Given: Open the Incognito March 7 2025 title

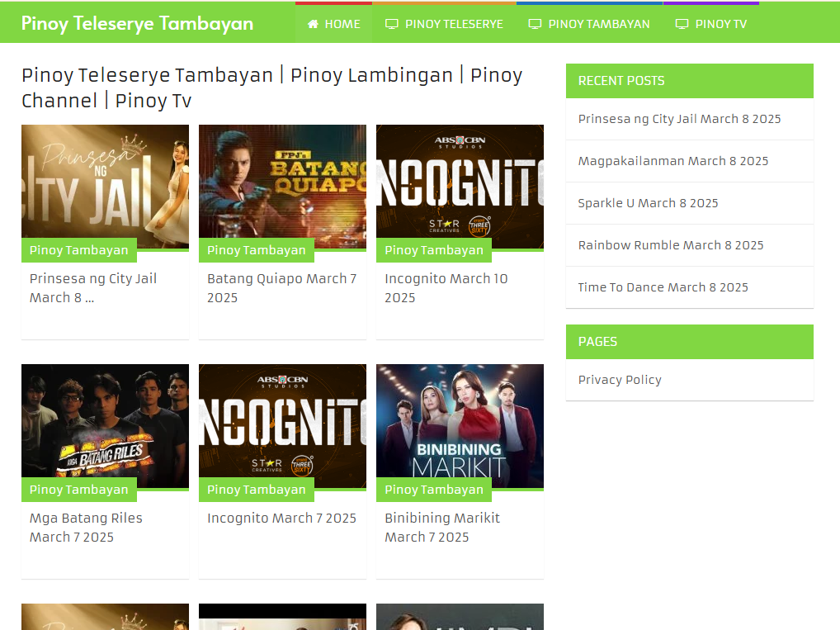Looking at the screenshot, I should pos(281,518).
